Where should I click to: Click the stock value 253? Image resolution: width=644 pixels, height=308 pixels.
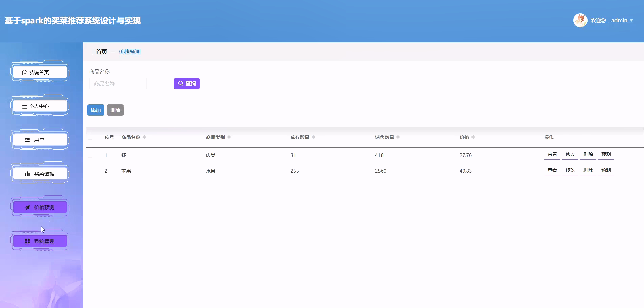pyautogui.click(x=295, y=171)
